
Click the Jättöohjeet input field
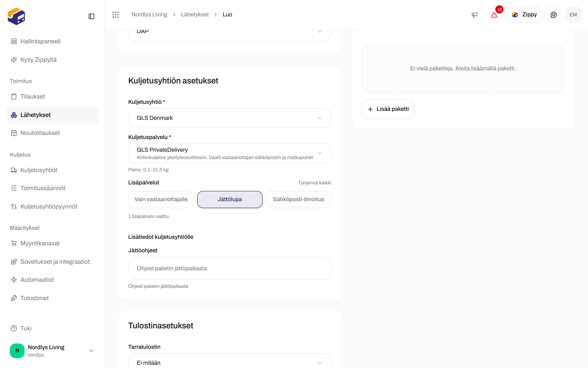[230, 268]
